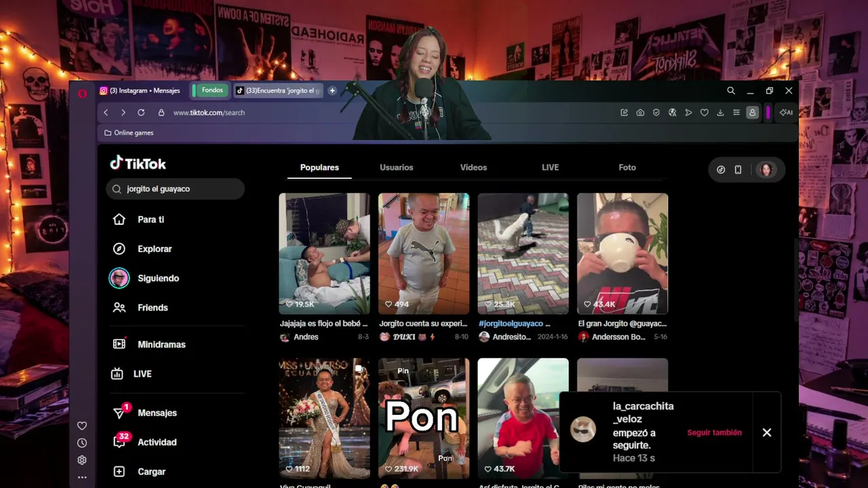The image size is (868, 488).
Task: Open bookmarks heart in Opera sidebar
Action: (x=82, y=426)
